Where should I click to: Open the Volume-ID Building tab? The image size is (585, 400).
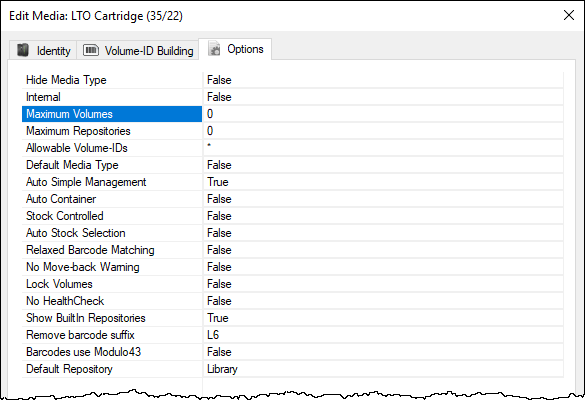(x=137, y=50)
